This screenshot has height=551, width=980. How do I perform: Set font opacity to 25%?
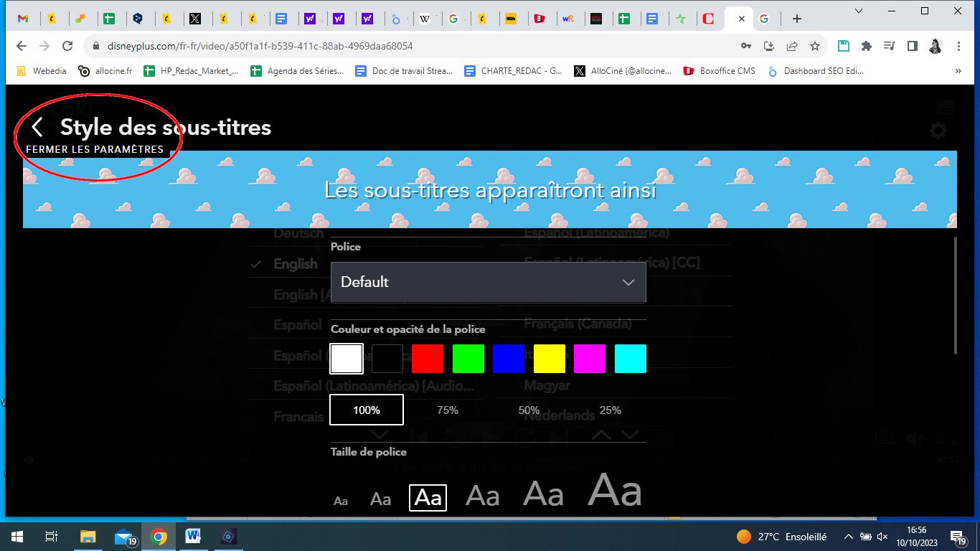(x=610, y=410)
